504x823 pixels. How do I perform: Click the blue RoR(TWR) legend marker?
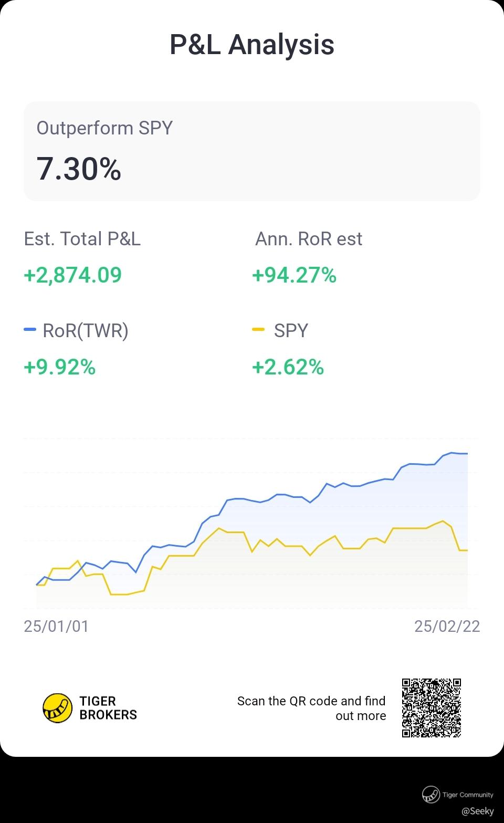(x=30, y=330)
